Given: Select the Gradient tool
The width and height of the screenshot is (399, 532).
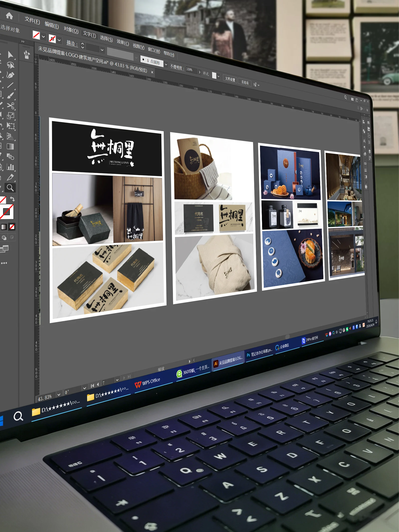Looking at the screenshot, I should (x=10, y=146).
